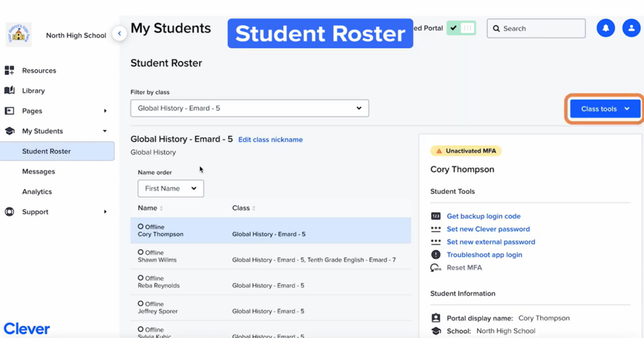Click Set new Clever password link
Viewport: 644px width, 338px height.
point(488,229)
